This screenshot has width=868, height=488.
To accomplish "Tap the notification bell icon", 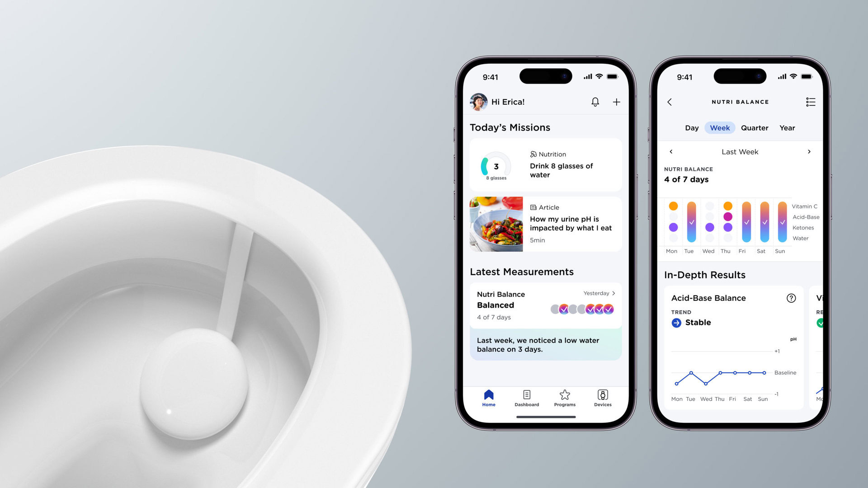I will 595,101.
